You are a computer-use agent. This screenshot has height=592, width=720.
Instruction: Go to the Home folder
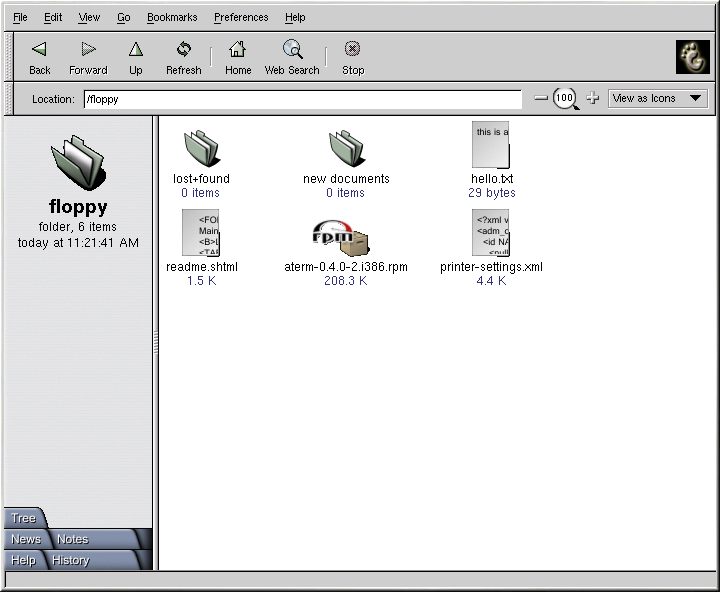238,57
